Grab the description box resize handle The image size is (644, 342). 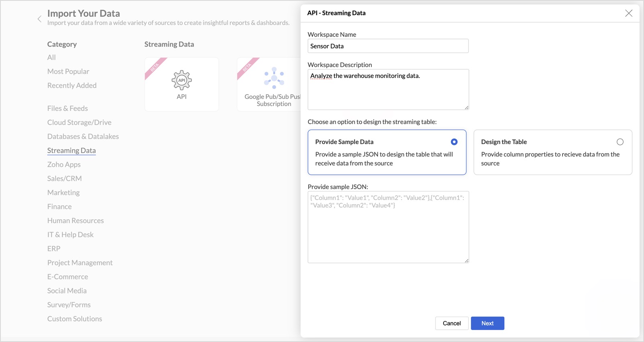tap(467, 108)
